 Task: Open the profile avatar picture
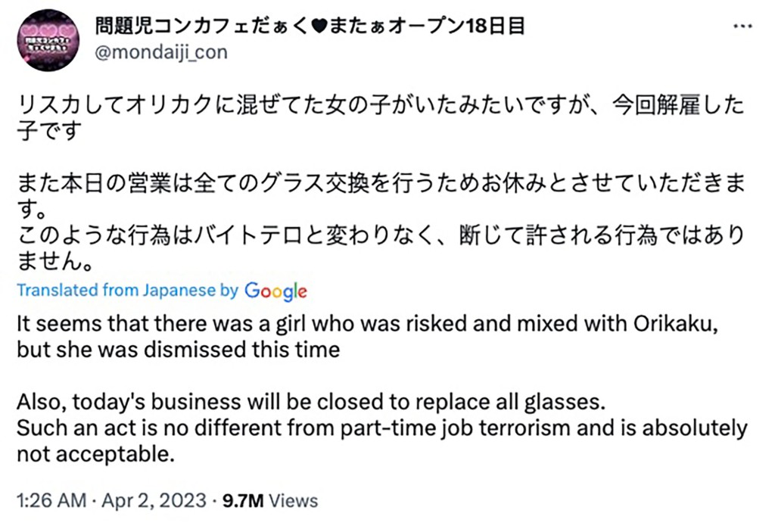coord(48,40)
